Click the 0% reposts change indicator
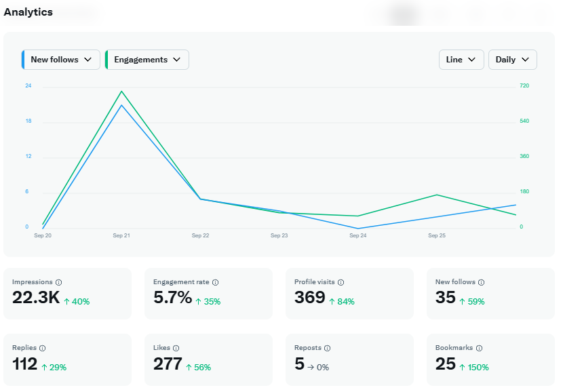The height and width of the screenshot is (392, 563). point(318,368)
